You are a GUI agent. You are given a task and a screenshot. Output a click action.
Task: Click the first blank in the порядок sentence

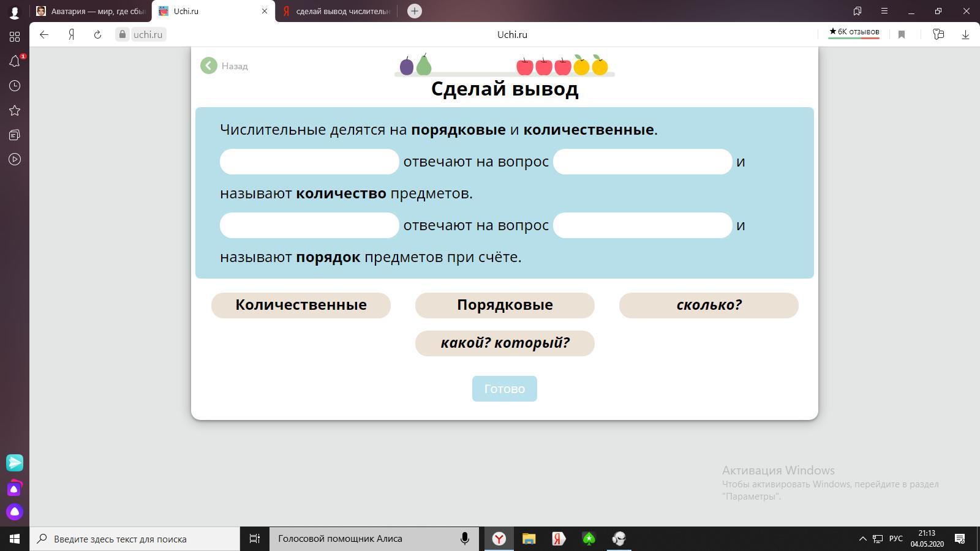(309, 225)
